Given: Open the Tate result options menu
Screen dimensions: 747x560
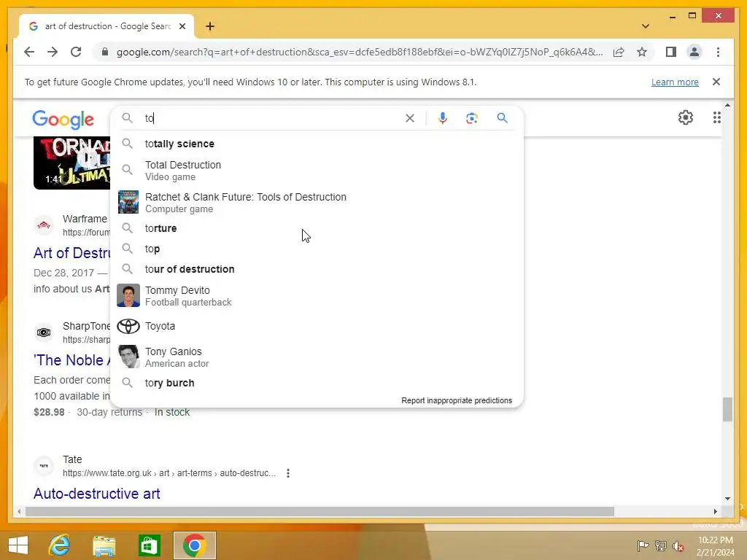Looking at the screenshot, I should point(287,473).
